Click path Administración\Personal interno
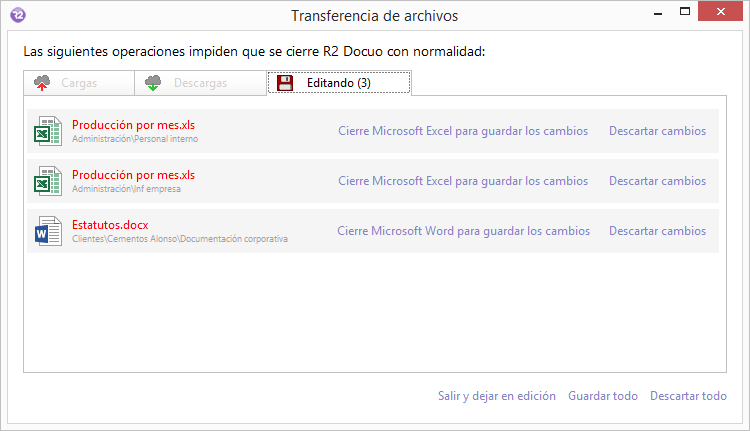Screen dimensions: 750x431 (x=135, y=139)
